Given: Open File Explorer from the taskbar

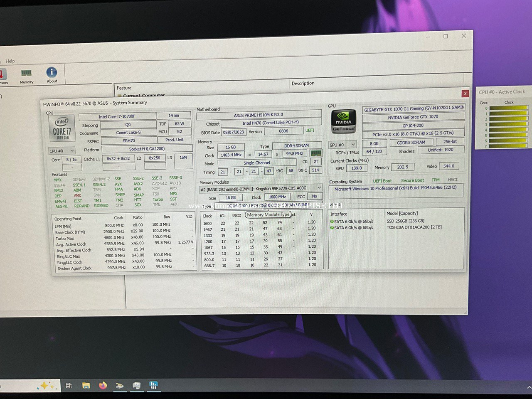Looking at the screenshot, I should point(86,385).
